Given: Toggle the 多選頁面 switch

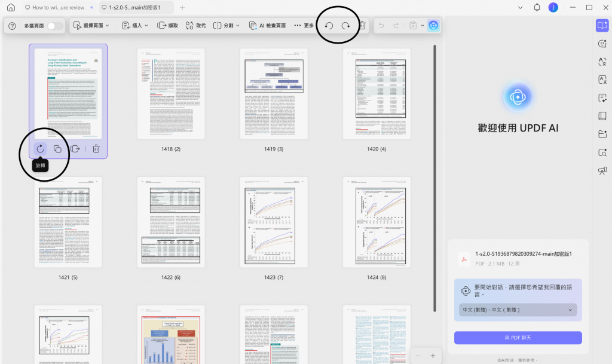Looking at the screenshot, I should click(54, 26).
